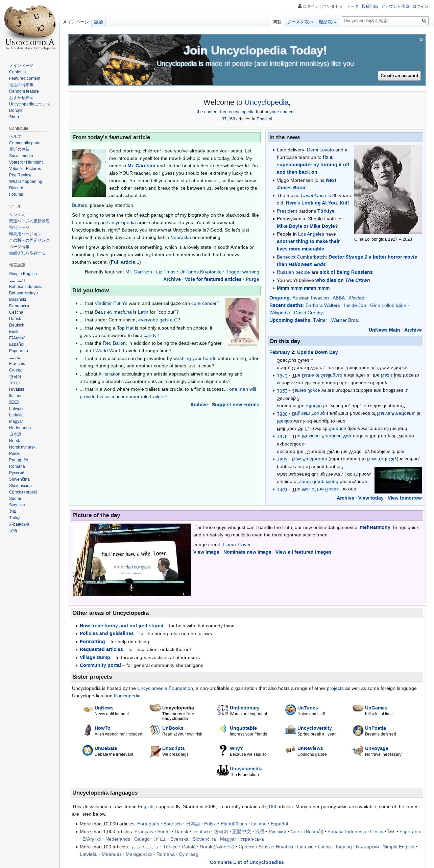The image size is (434, 868).
Task: Open Vote for featured articles link
Action: coord(213,279)
